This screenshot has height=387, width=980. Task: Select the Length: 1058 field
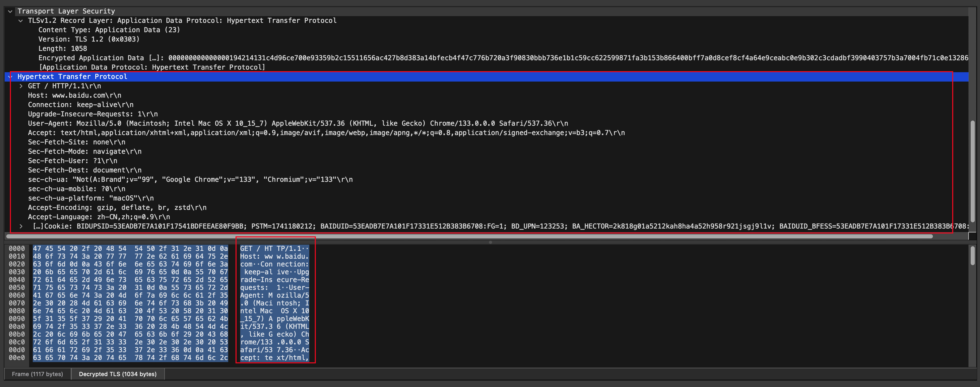62,49
